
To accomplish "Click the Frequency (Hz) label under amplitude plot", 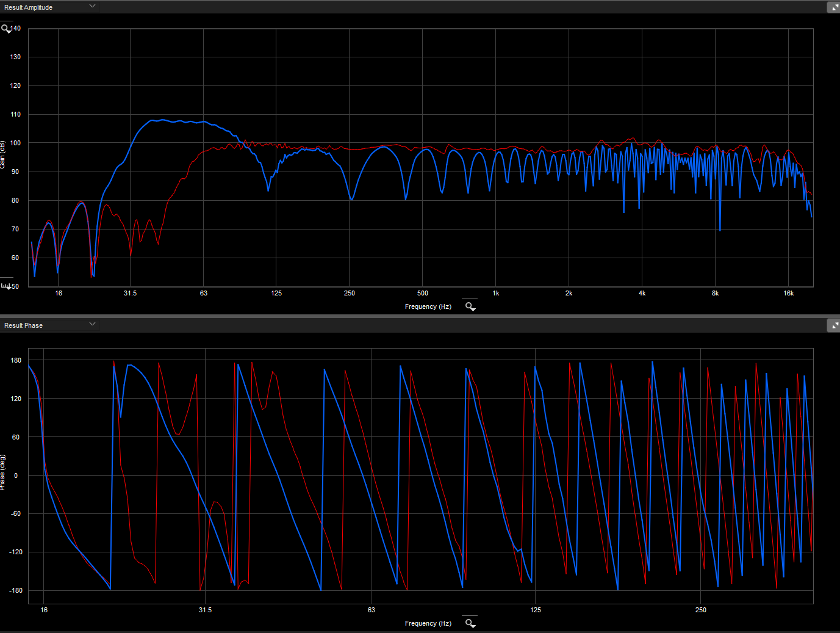I will [x=428, y=306].
